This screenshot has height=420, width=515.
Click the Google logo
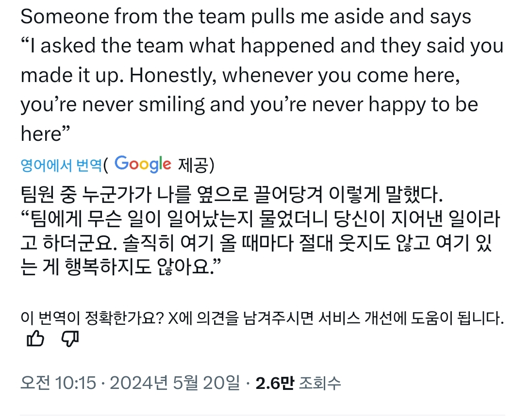coord(143,164)
